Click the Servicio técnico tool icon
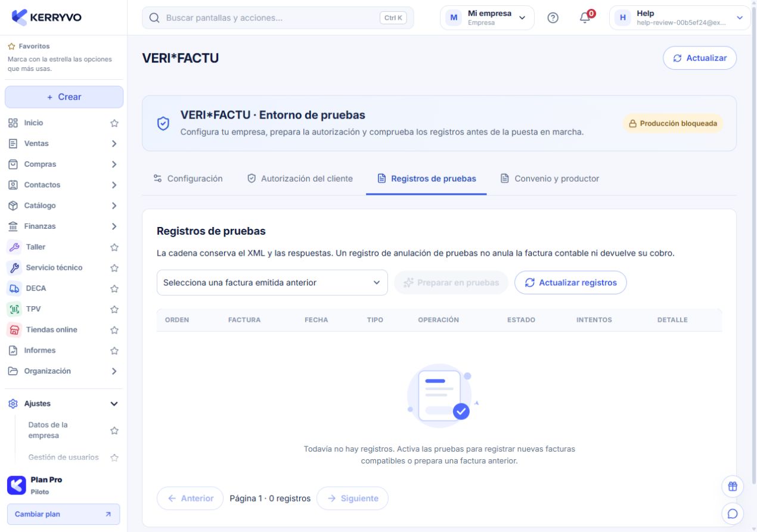This screenshot has width=757, height=532. pyautogui.click(x=14, y=268)
